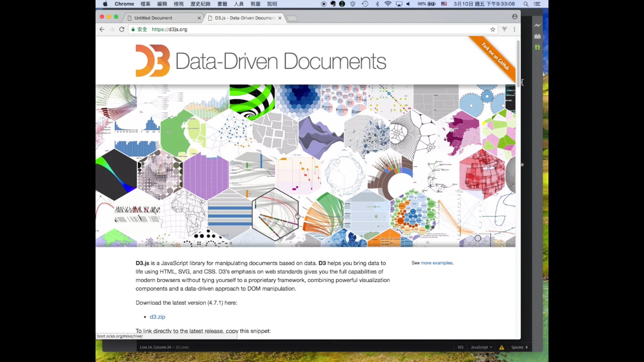644x362 pixels.
Task: Click the d3.zip download link
Action: tap(157, 317)
